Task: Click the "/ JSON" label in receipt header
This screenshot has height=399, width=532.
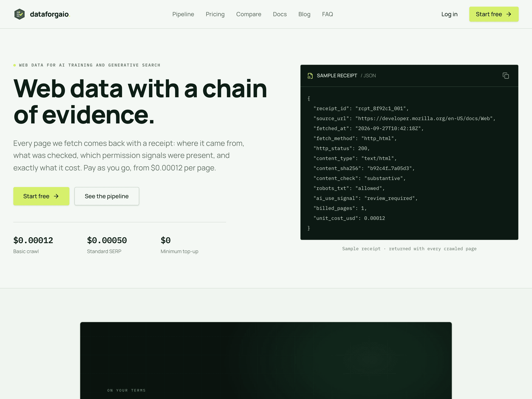Action: click(x=368, y=76)
